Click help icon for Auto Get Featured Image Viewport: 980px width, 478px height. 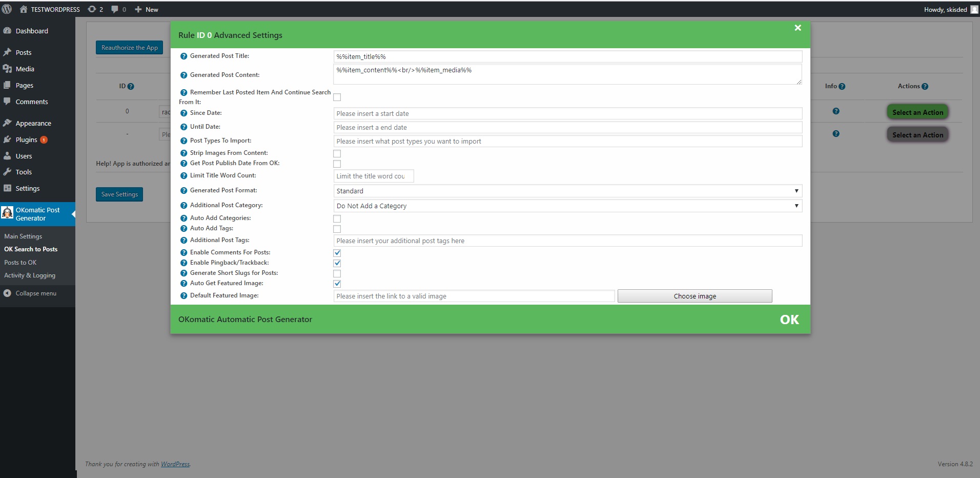pos(183,284)
